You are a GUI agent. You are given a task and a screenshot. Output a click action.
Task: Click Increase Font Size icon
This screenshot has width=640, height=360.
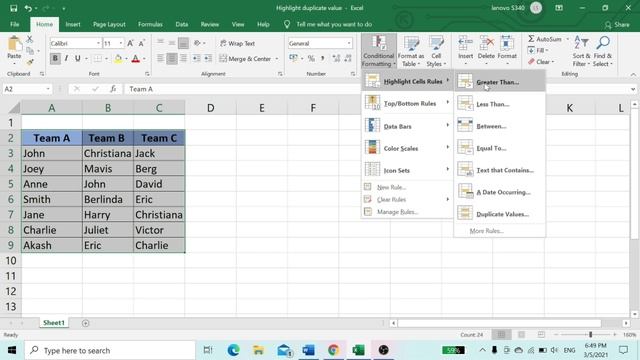[130, 43]
